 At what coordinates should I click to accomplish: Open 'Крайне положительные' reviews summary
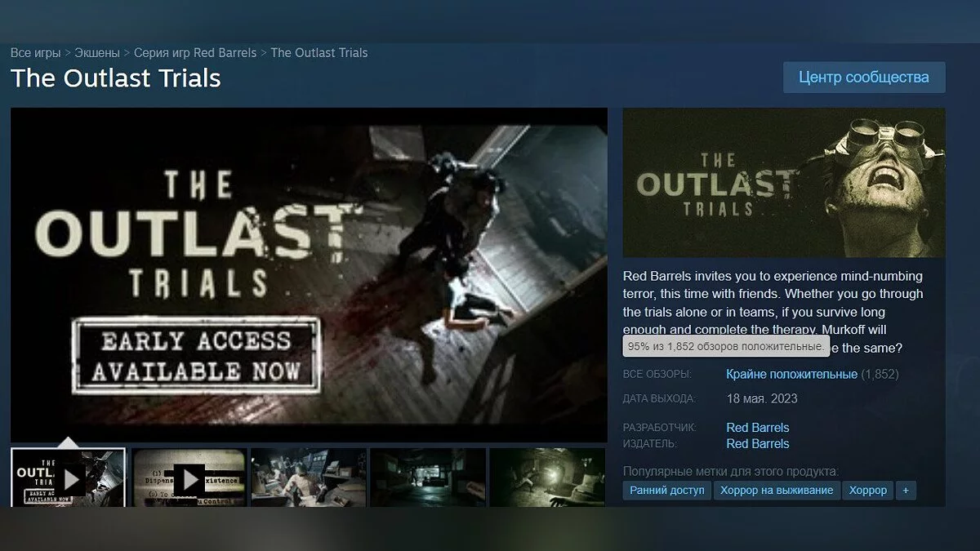pyautogui.click(x=791, y=375)
